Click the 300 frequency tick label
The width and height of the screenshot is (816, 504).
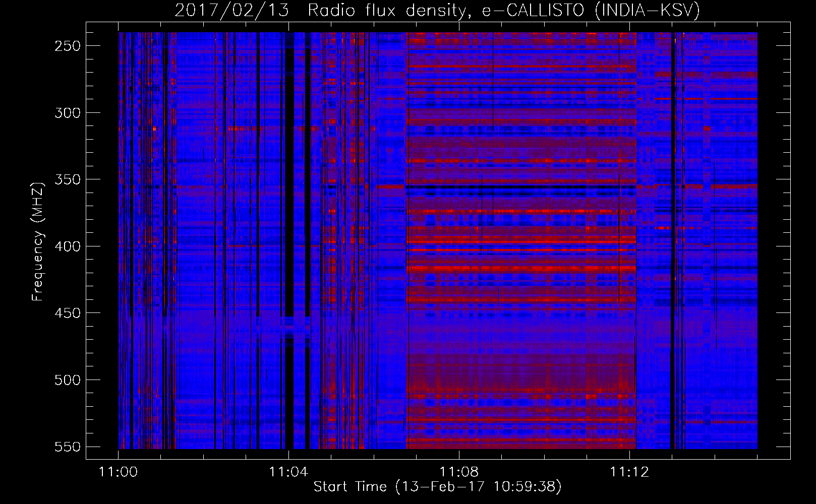(x=68, y=113)
